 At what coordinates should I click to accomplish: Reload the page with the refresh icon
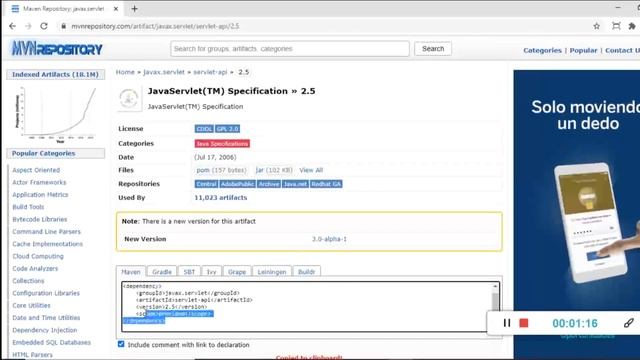(x=44, y=26)
